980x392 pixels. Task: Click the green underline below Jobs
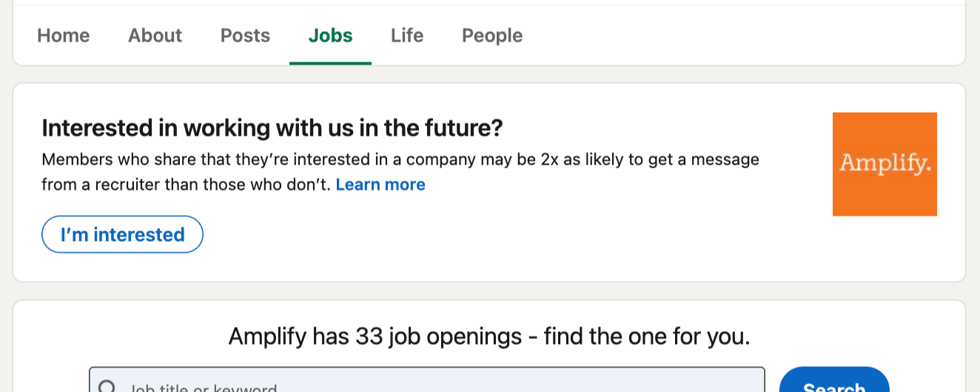coord(330,63)
